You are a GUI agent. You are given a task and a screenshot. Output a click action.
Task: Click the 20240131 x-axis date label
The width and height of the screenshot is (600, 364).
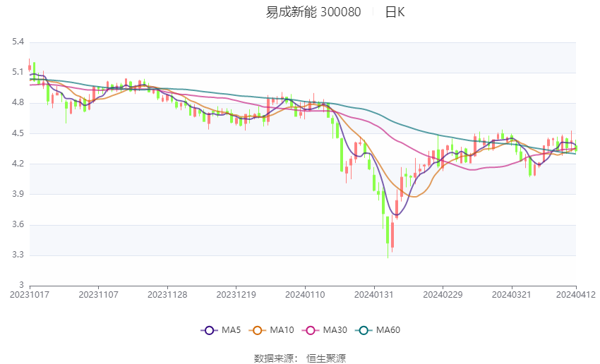click(x=374, y=295)
